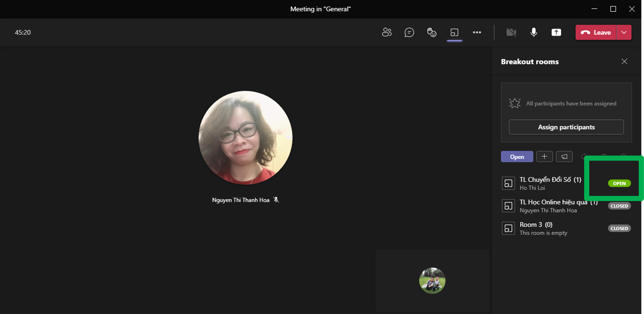Make an announcement to rooms

(564, 156)
